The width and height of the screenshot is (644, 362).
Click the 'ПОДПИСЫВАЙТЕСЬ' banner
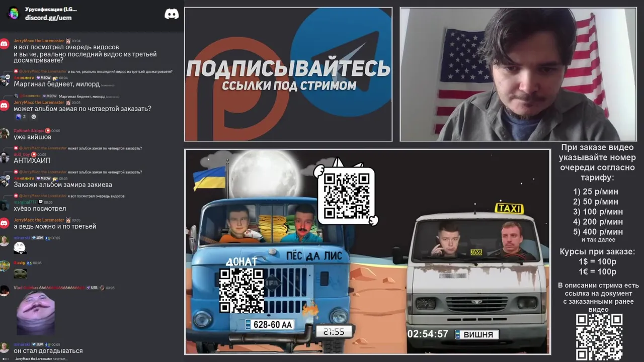[x=288, y=68]
